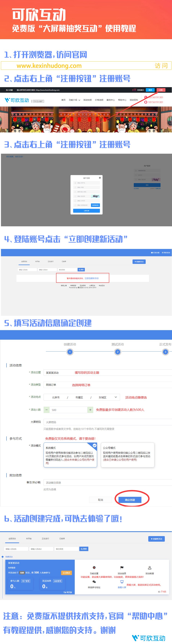Click the 立即创建新活动 link
The height and width of the screenshot is (644, 172).
[x=92, y=278]
